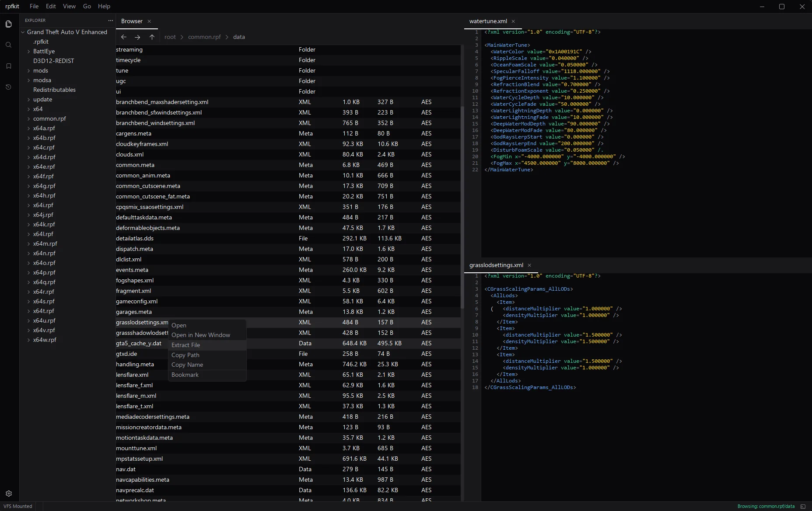Click the Explorer more options ellipsis
The height and width of the screenshot is (511, 812).
coord(110,21)
